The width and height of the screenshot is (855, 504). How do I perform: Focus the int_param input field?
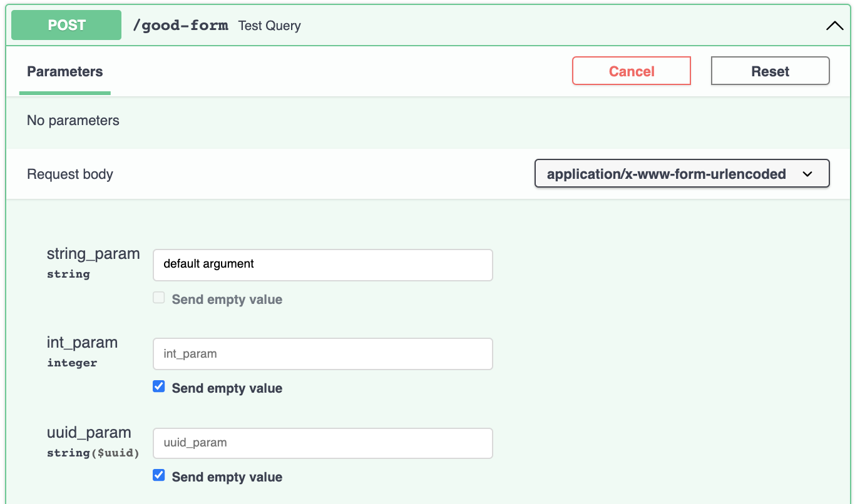coord(323,354)
